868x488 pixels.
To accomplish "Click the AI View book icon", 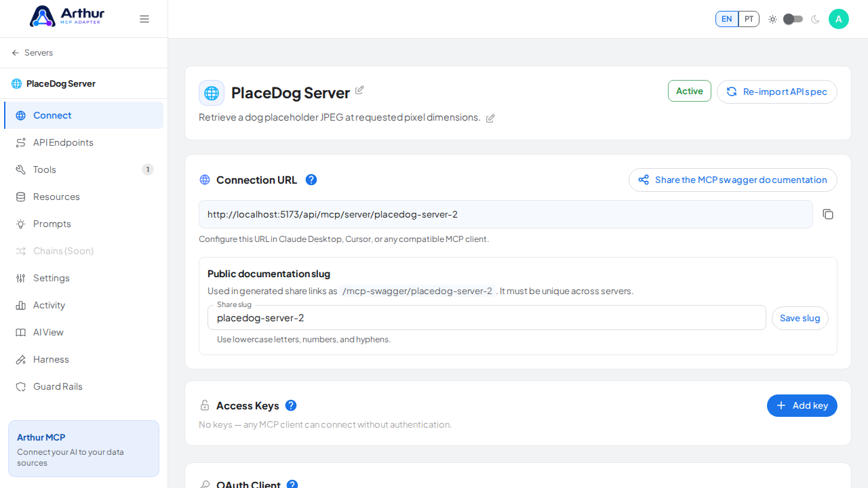I will 21,332.
